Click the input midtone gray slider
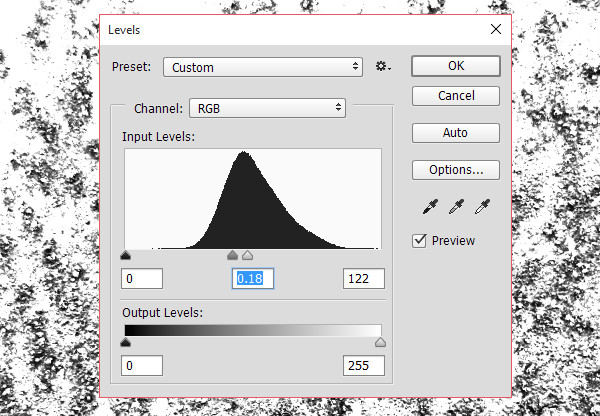Screen dimensions: 600x416 (233, 255)
